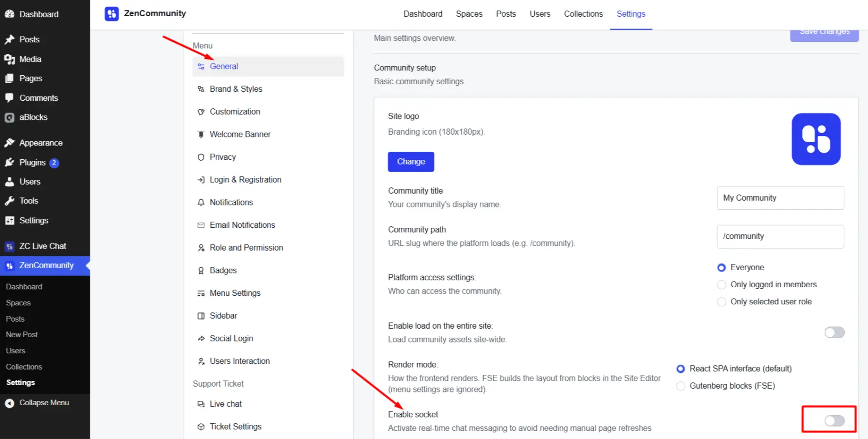Click the Brand & Styles menu icon
This screenshot has height=439, width=868.
point(201,89)
